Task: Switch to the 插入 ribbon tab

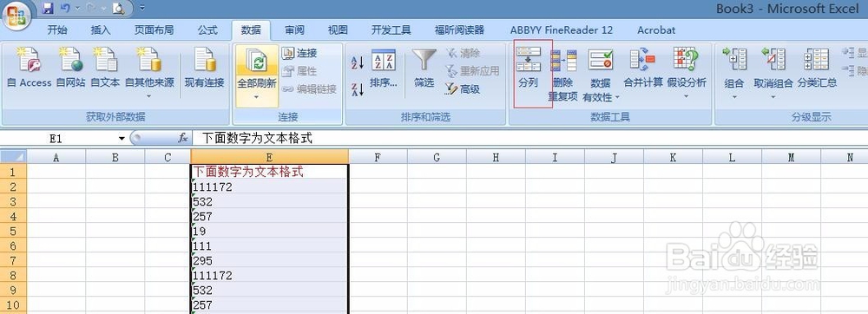Action: point(101,29)
